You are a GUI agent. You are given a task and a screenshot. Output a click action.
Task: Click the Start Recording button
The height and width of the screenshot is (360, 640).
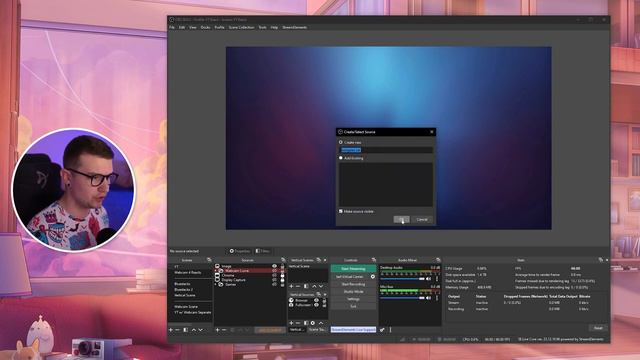point(353,284)
